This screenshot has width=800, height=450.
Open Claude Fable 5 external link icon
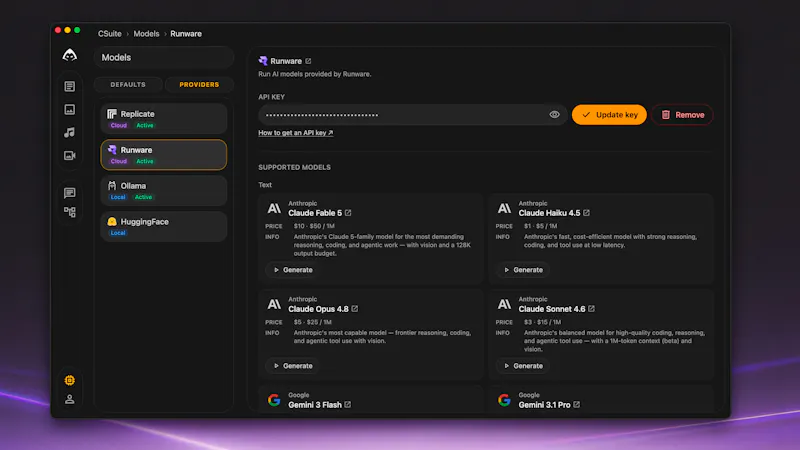[x=348, y=213]
